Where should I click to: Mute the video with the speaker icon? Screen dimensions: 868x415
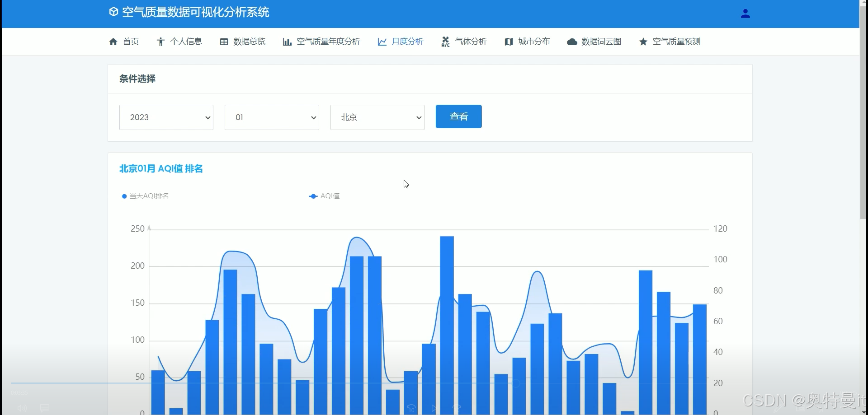[22, 408]
